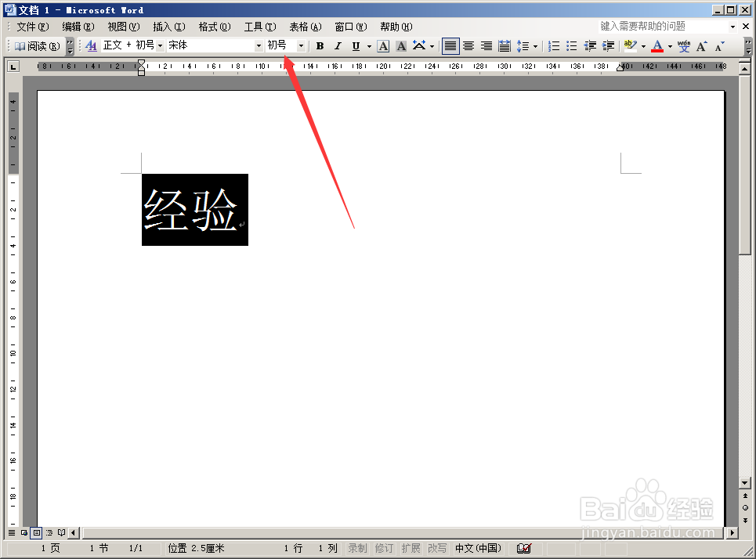Screen dimensions: 756x559
Task: Expand standard toolbar options beside 阅读
Action: pos(70,46)
